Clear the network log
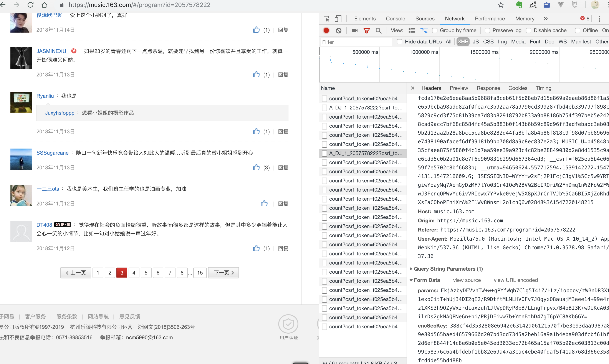The height and width of the screenshot is (364, 609). pyautogui.click(x=338, y=30)
